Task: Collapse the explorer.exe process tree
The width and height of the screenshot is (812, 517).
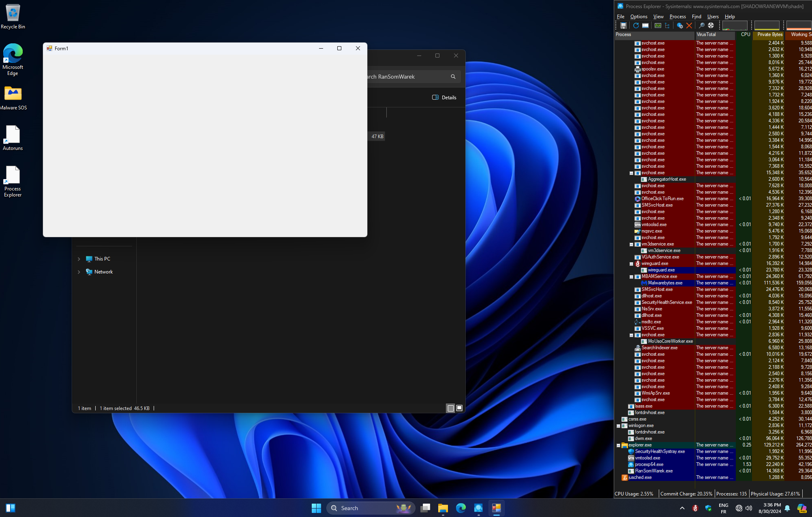Action: (618, 445)
